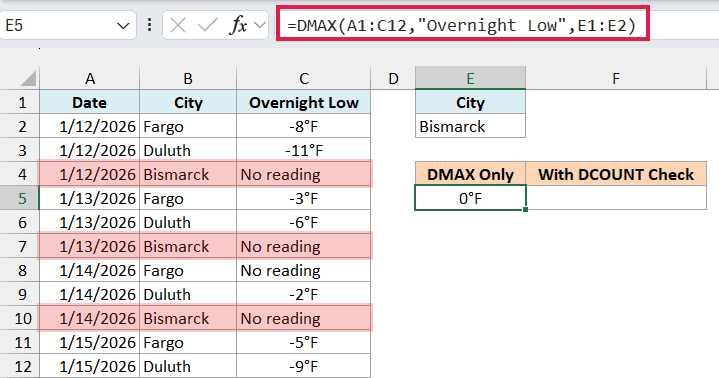Click the three-dot formula bar handle
The height and width of the screenshot is (378, 719).
click(149, 25)
